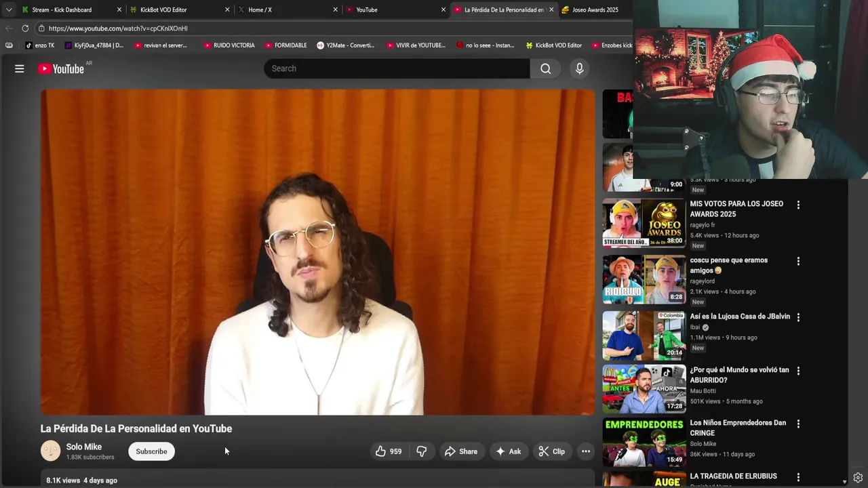Open Lujosa Casa de JBalvin thumbnail

point(644,335)
